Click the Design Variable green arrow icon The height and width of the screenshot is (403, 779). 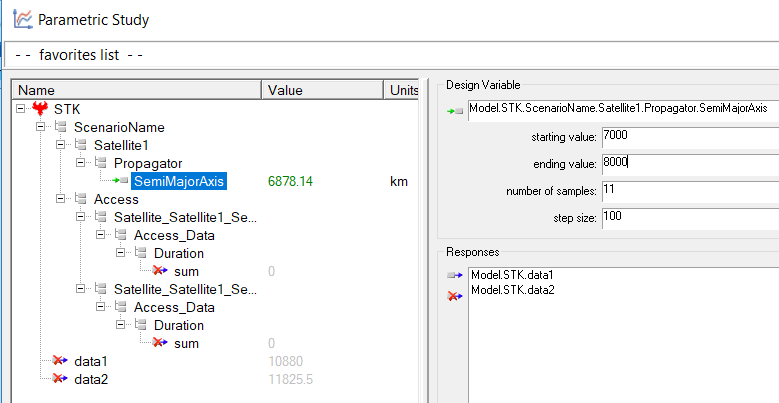point(455,112)
